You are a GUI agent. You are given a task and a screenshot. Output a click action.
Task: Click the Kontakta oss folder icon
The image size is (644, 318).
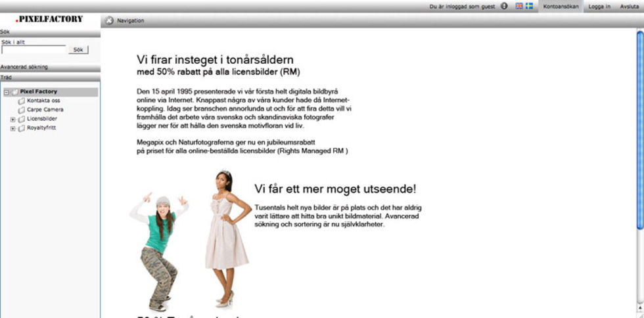pos(22,101)
